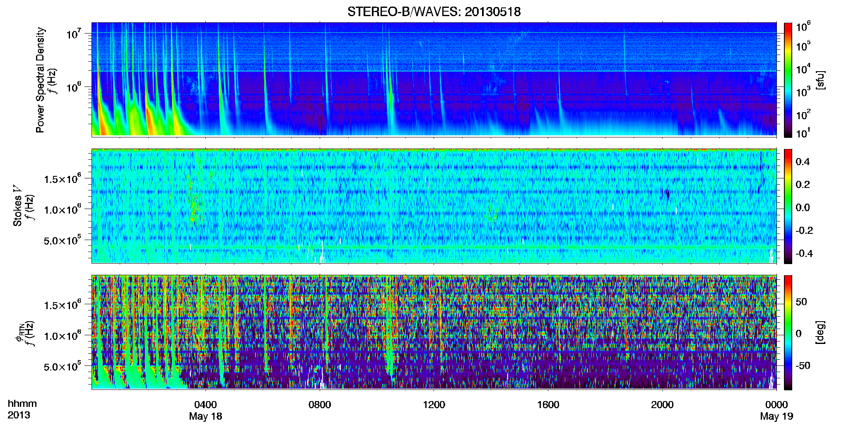Image resolution: width=868 pixels, height=447 pixels.
Task: Click the 1.5×10^6 tick on Stokes V panel
Action: (x=63, y=178)
